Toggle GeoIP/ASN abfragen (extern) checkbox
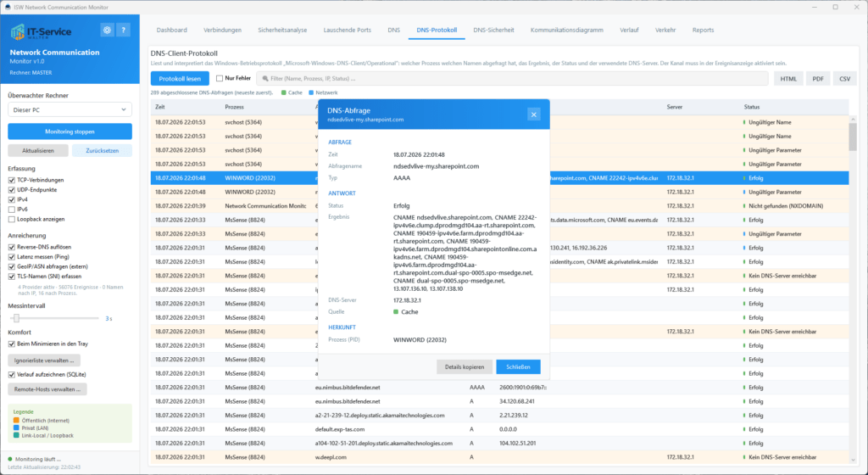Screen dimensions: 868x475 [12, 266]
